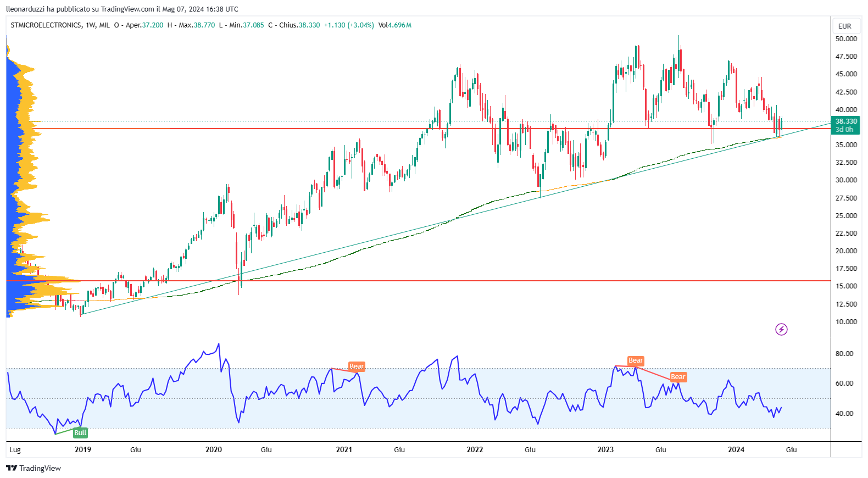Screen dimensions: 868x478
Task: Click the MIL exchange label
Action: (x=104, y=25)
